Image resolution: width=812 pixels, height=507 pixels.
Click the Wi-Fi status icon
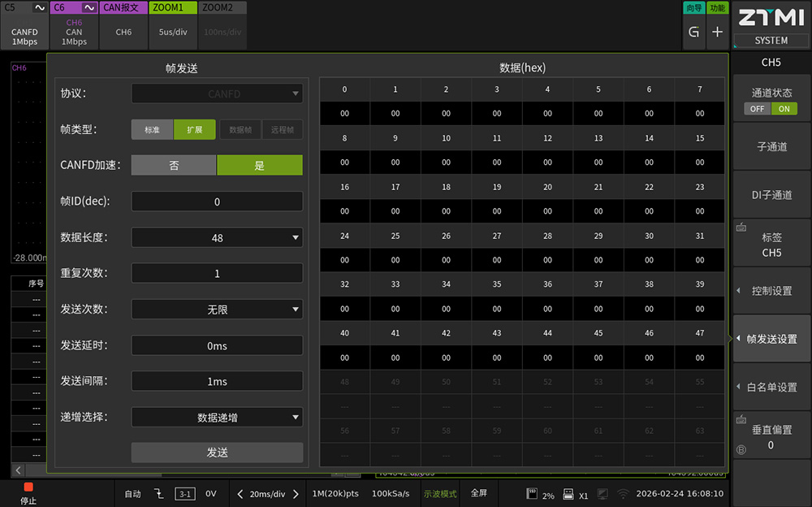click(623, 493)
